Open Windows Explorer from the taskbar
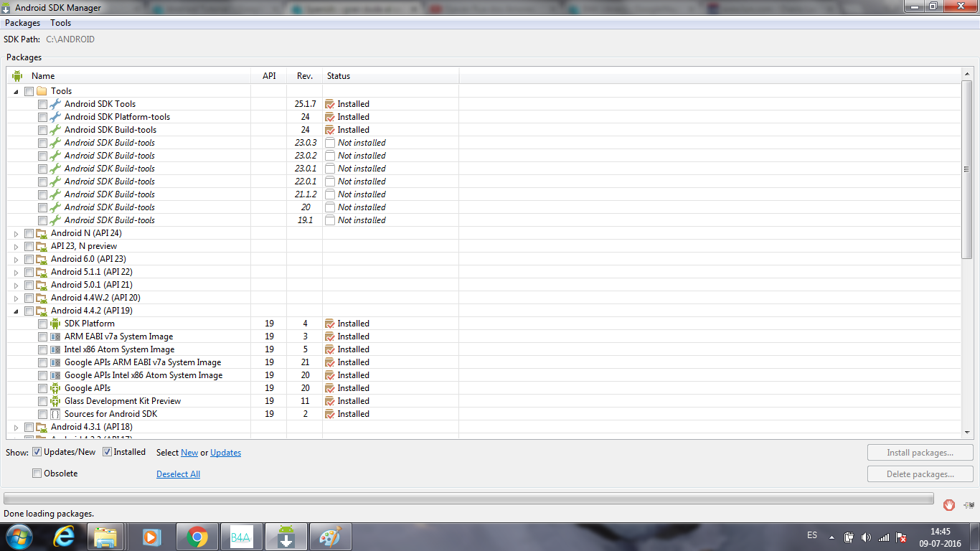The height and width of the screenshot is (551, 980). click(x=106, y=537)
